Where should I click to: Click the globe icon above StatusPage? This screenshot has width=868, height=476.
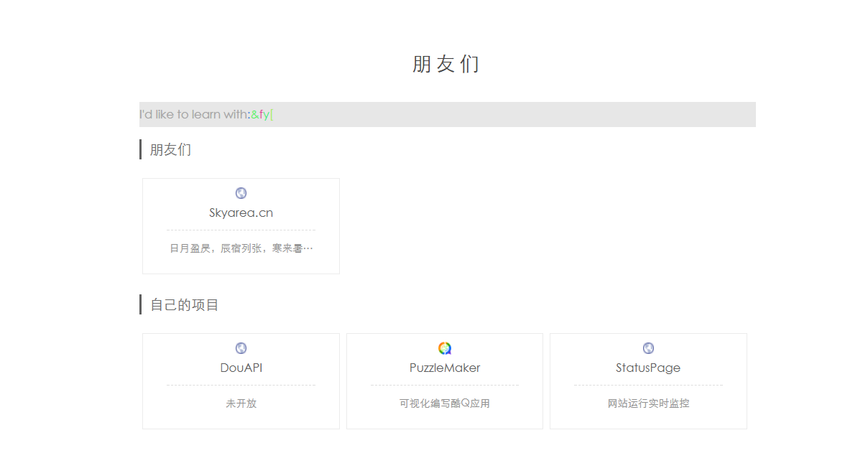[648, 348]
